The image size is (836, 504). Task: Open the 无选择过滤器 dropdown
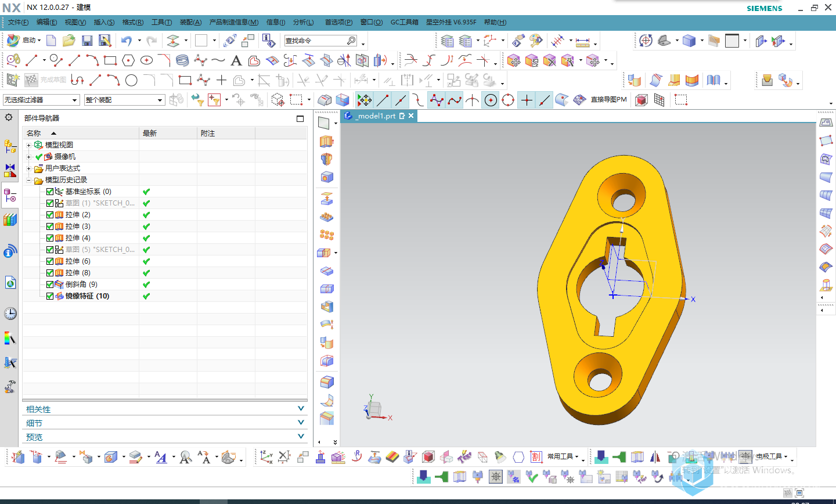[x=41, y=100]
